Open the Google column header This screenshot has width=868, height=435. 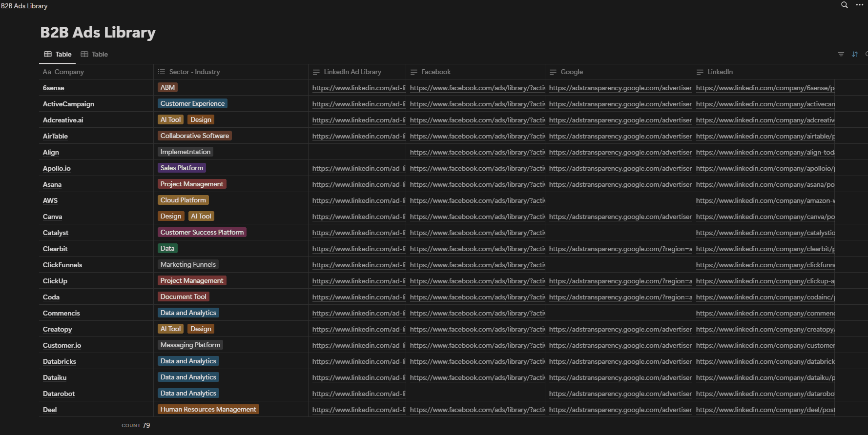619,72
